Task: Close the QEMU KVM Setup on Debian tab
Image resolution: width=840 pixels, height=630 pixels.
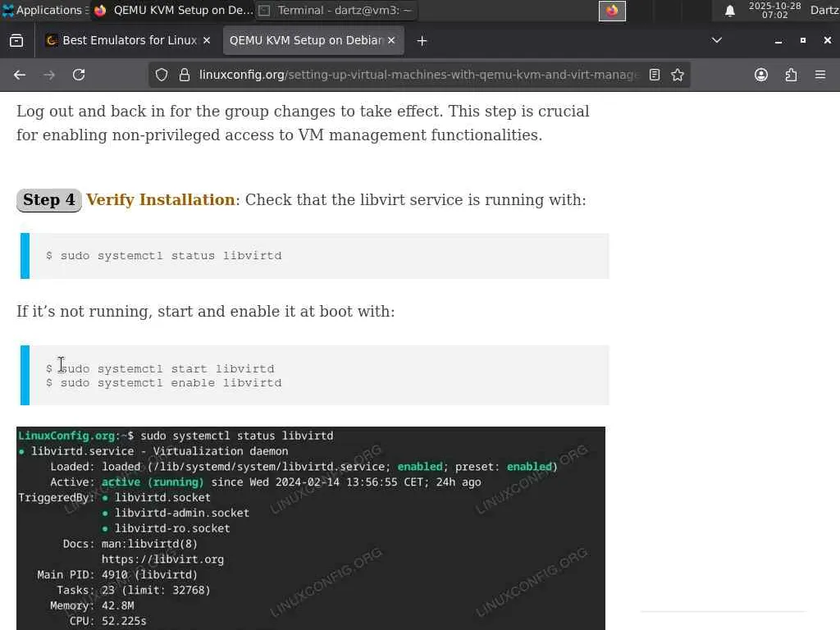Action: click(x=391, y=41)
